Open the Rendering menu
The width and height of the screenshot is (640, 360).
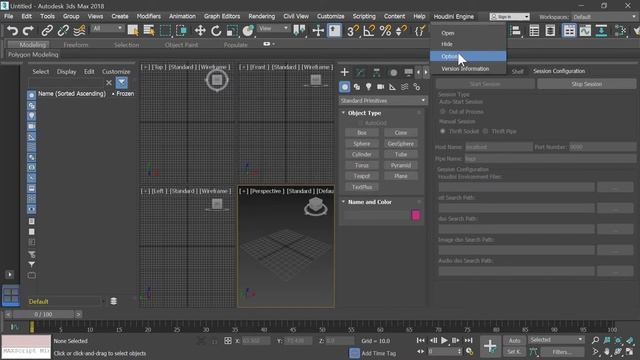261,16
